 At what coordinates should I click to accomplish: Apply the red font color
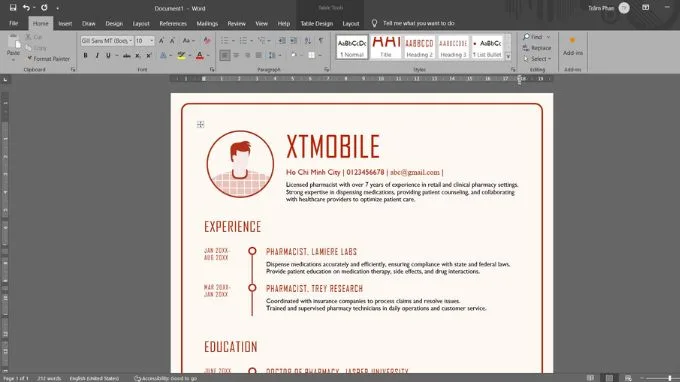199,56
